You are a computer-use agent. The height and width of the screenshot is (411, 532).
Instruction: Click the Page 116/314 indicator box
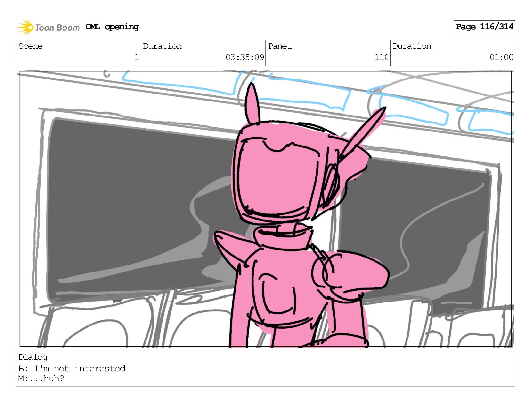484,27
